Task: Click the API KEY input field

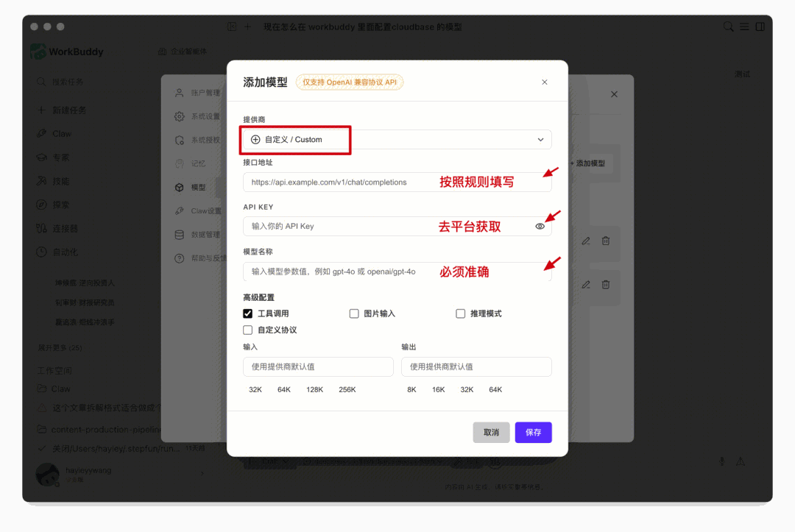Action: coord(397,226)
